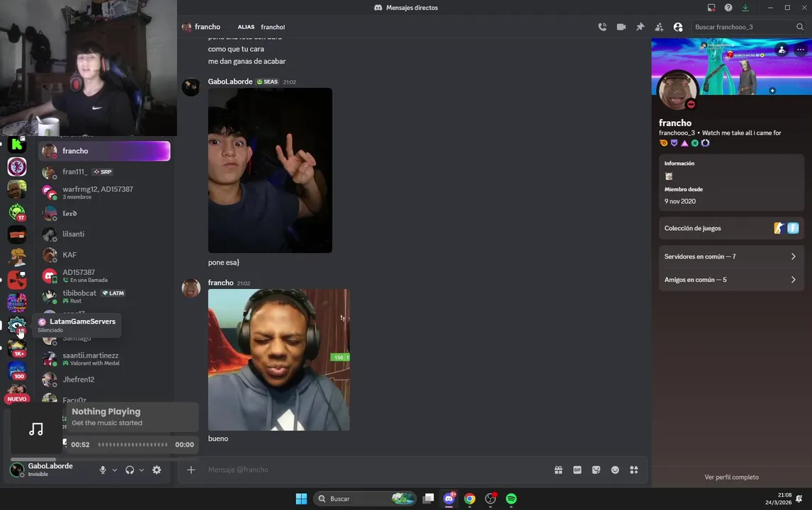812x510 pixels.
Task: Open the warfrmg12, AD157387 group chat
Action: point(104,192)
